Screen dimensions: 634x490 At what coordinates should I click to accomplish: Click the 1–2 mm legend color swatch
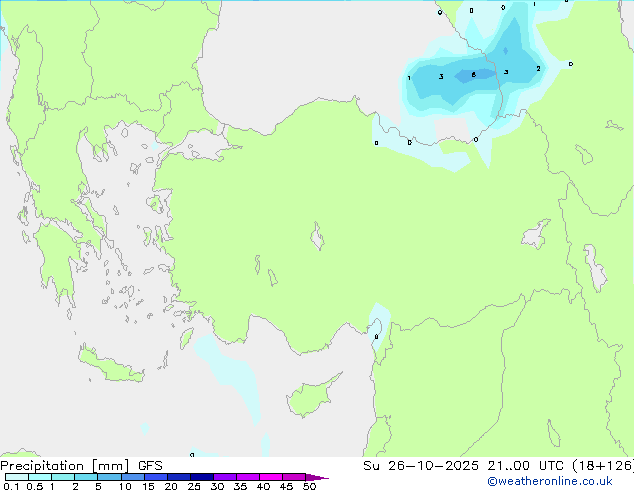(63, 477)
